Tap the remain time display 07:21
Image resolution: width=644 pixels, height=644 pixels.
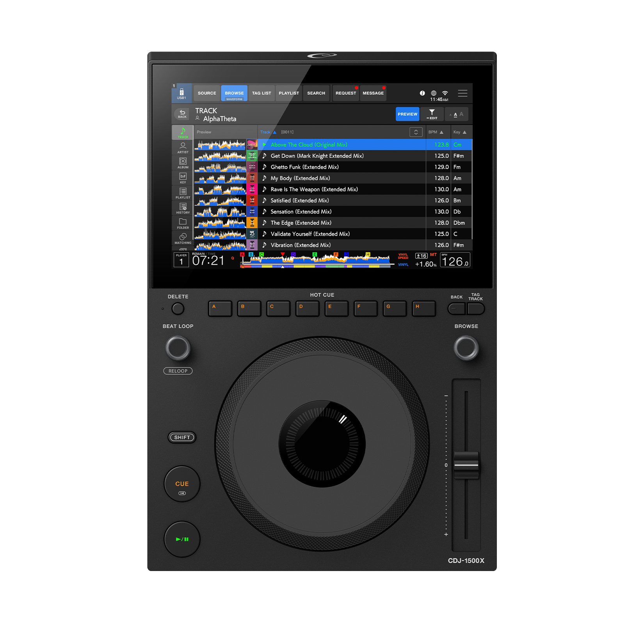(x=208, y=260)
